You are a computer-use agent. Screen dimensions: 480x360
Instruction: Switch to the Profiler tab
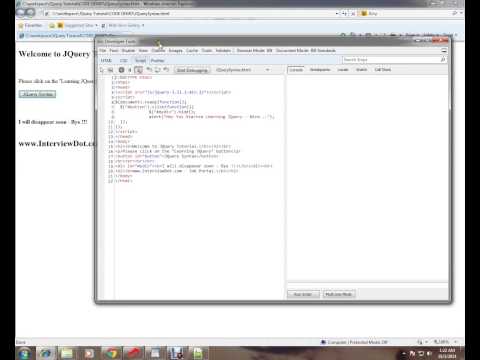coord(157,60)
